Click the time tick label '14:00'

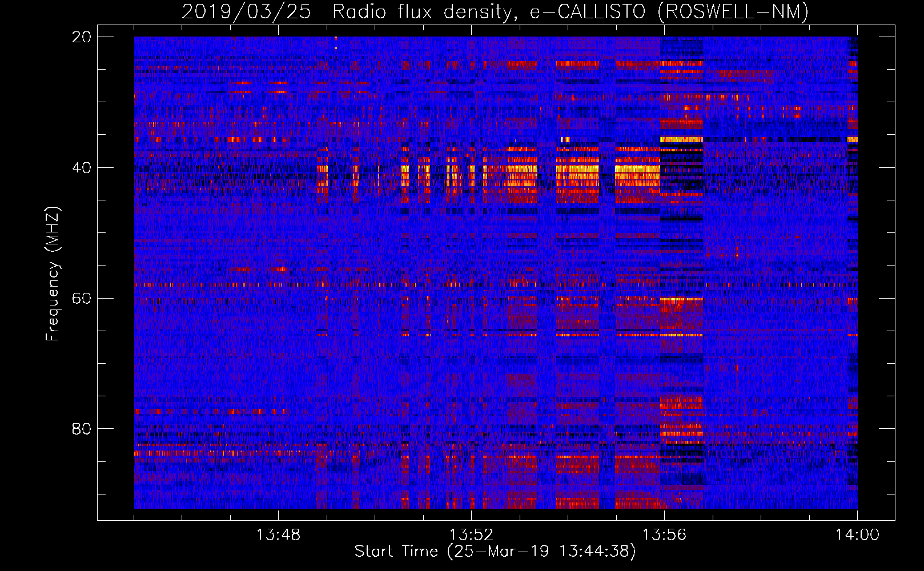pos(857,535)
